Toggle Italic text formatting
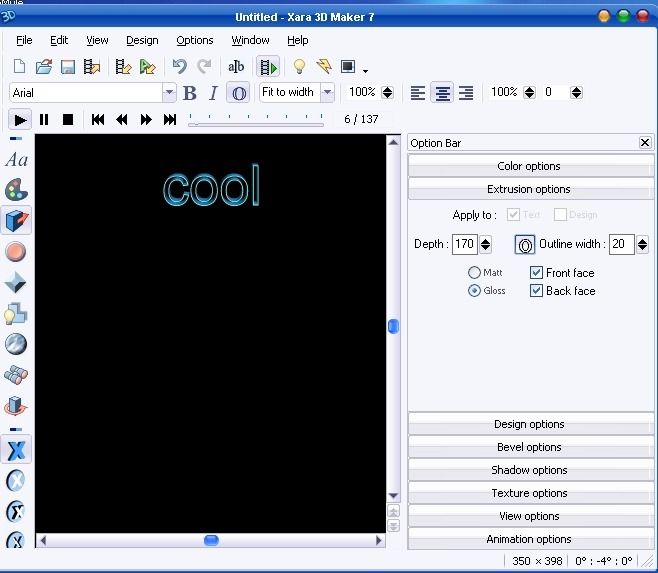Image resolution: width=658 pixels, height=573 pixels. click(x=214, y=93)
